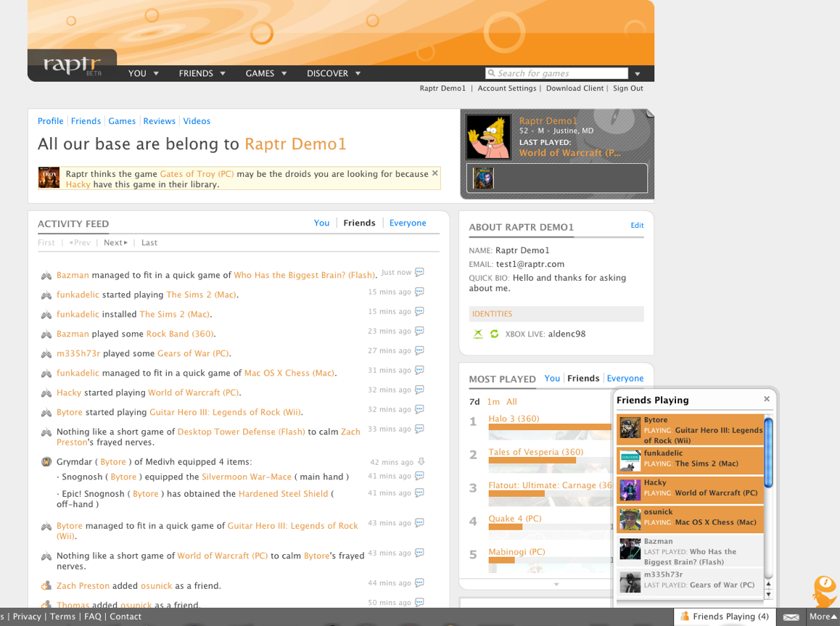Focus the Search for games field
The width and height of the screenshot is (840, 626).
tap(556, 73)
